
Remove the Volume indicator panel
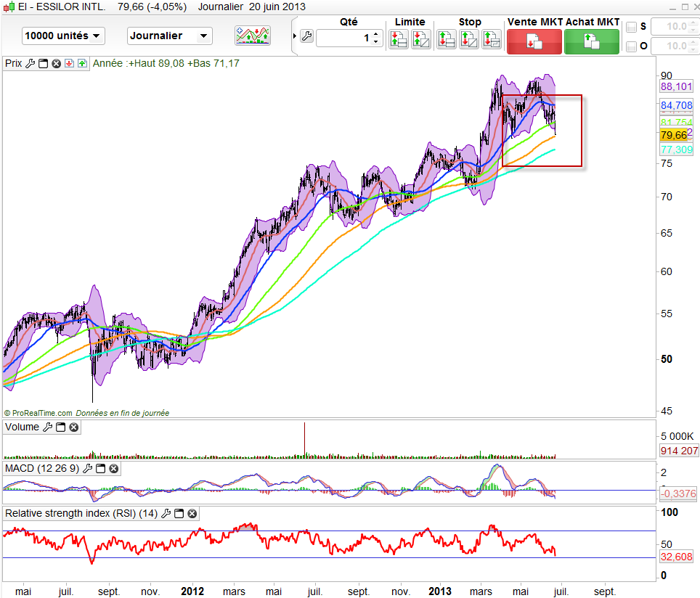(73, 427)
